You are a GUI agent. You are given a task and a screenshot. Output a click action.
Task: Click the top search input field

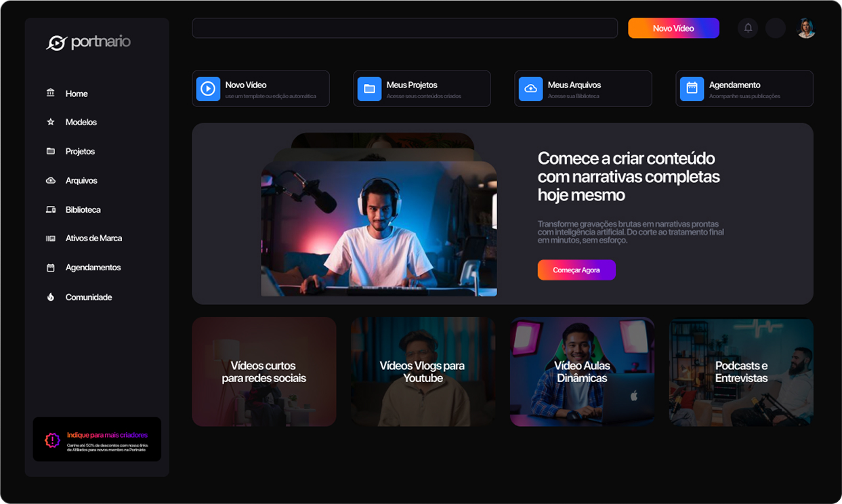[404, 28]
